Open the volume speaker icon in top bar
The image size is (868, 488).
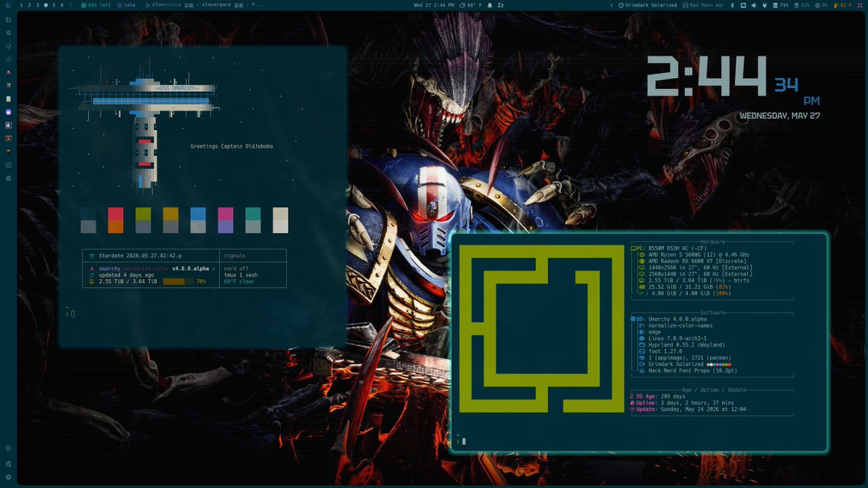[x=754, y=5]
